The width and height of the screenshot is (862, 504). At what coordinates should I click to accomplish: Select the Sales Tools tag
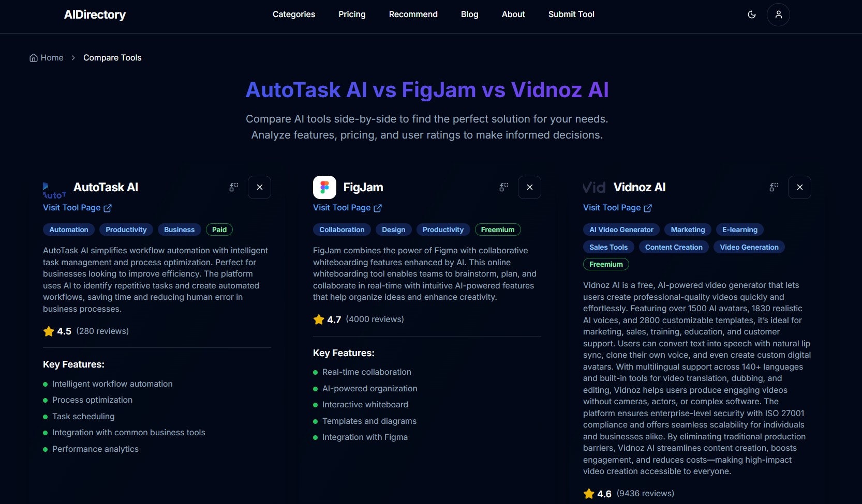608,247
